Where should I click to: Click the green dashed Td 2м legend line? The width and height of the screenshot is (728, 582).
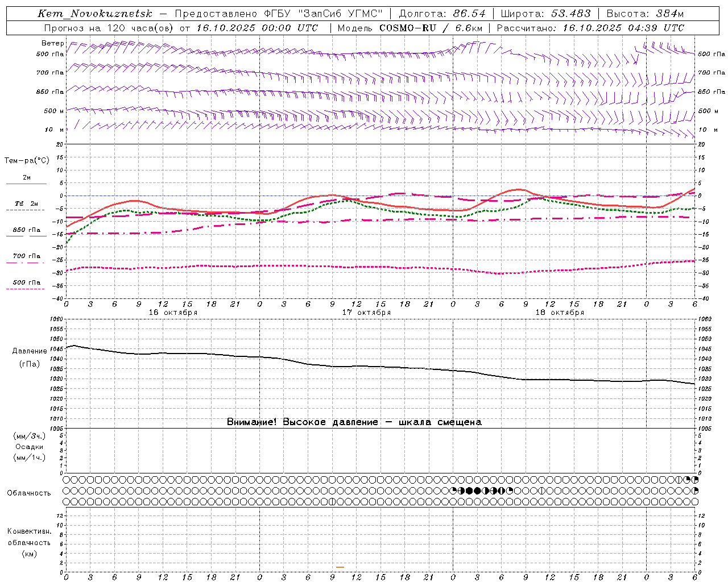25,210
